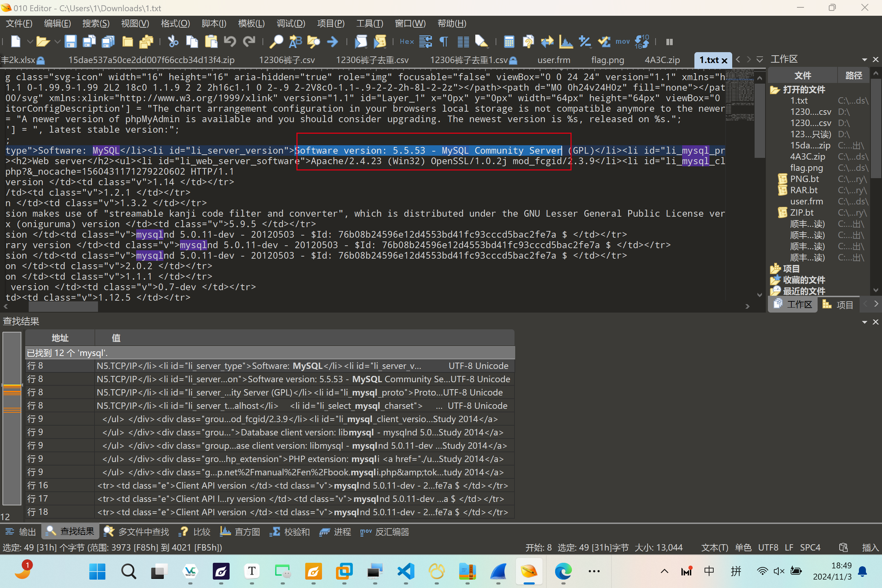Open the Calculator icon
The width and height of the screenshot is (882, 588).
[x=509, y=42]
